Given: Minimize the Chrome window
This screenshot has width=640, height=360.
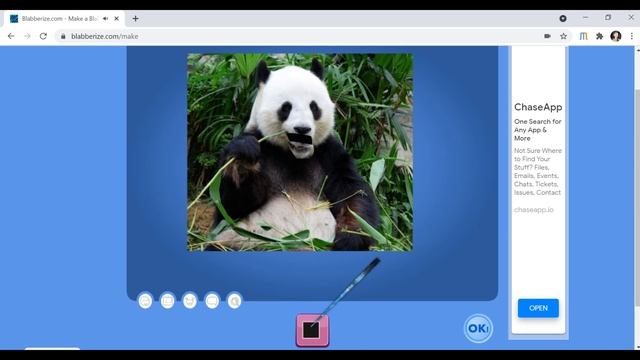Looking at the screenshot, I should [586, 18].
